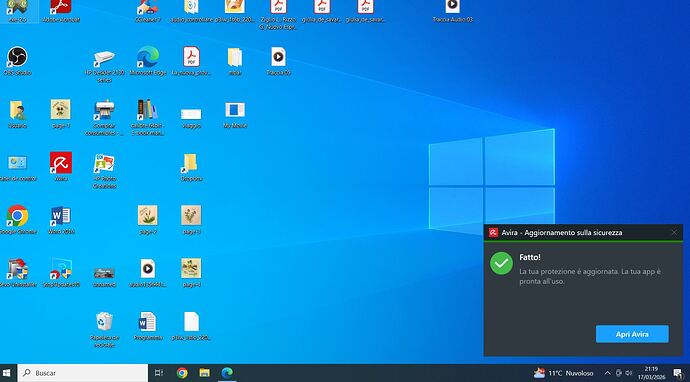Open Google Chrome from the taskbar
The height and width of the screenshot is (382, 690).
coord(182,373)
